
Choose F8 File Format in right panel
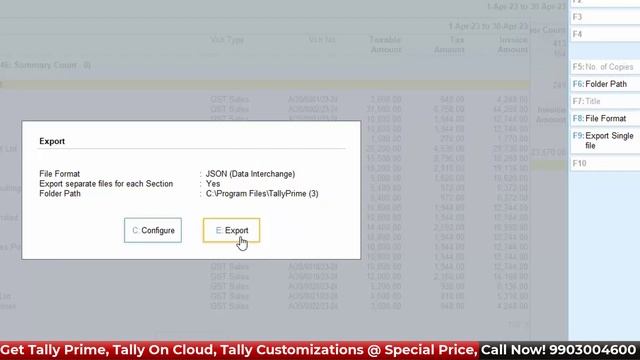click(605, 118)
